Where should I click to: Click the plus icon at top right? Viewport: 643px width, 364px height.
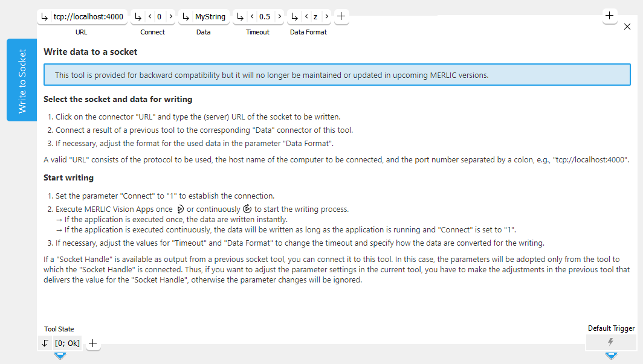(x=610, y=16)
